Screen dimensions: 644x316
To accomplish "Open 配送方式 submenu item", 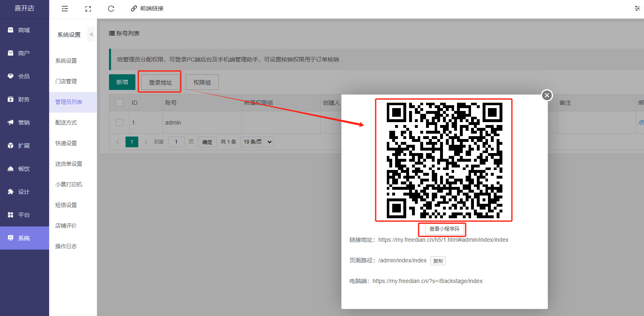I will [73, 123].
